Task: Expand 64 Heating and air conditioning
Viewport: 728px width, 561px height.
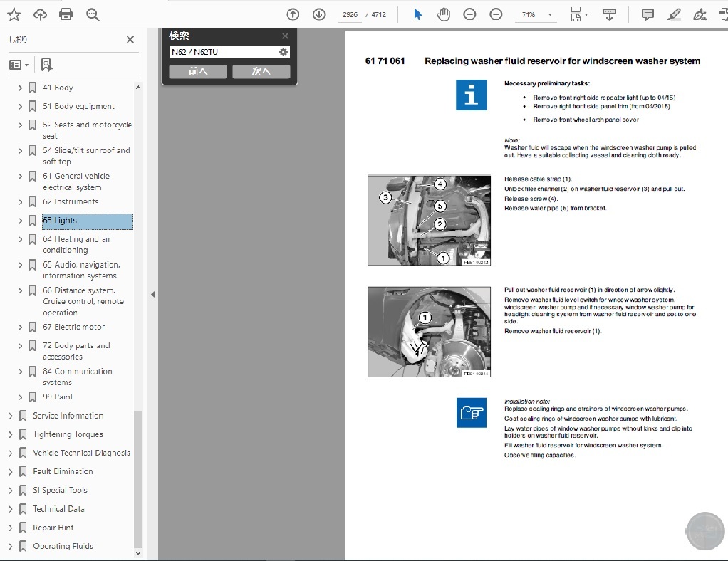Action: tap(19, 239)
